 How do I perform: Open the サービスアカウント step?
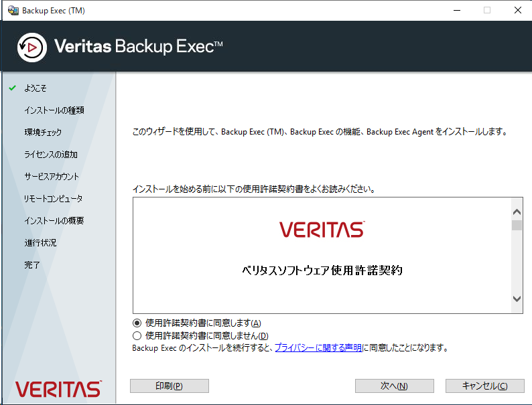point(52,177)
